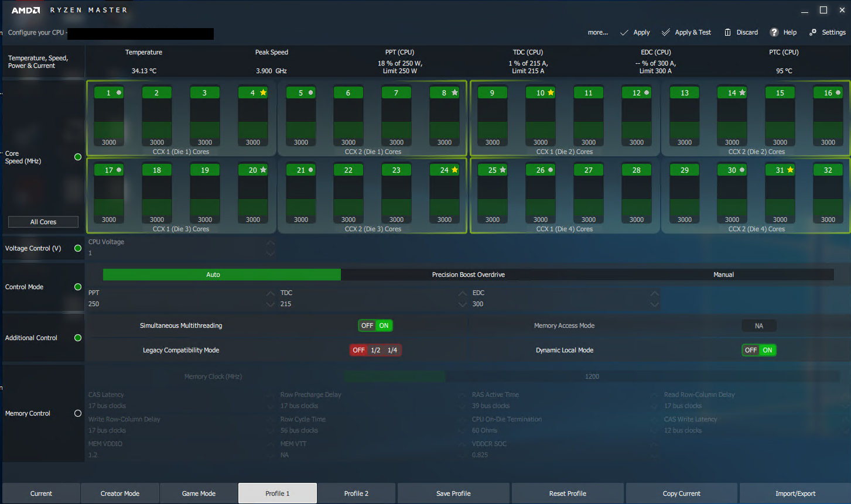Decrease PPT value with down arrow
The width and height of the screenshot is (851, 504).
point(270,304)
